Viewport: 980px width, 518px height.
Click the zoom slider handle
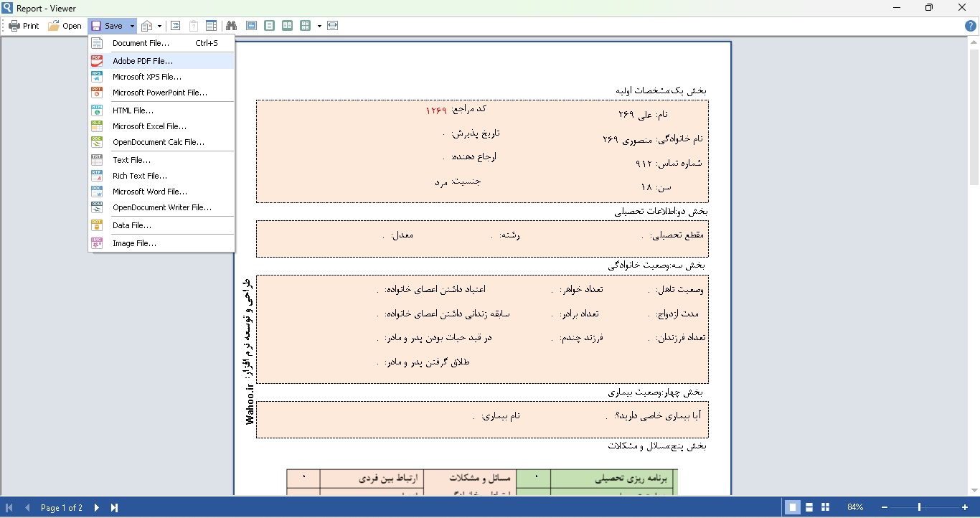point(920,507)
